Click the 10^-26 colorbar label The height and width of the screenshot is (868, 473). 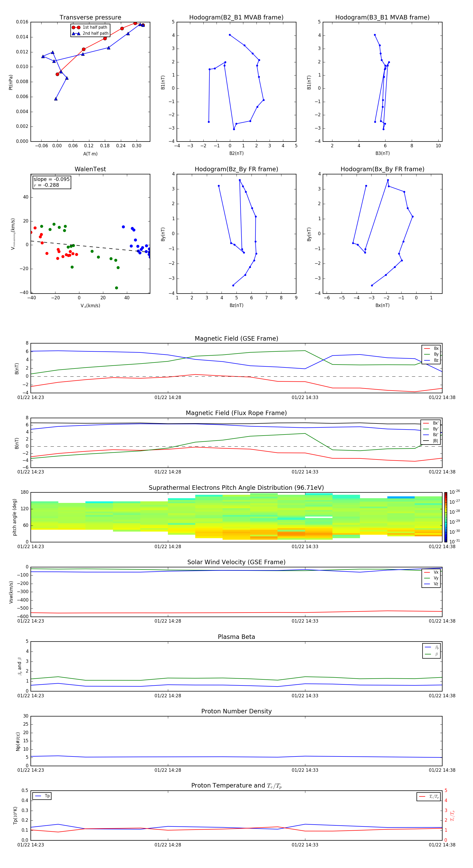click(455, 492)
